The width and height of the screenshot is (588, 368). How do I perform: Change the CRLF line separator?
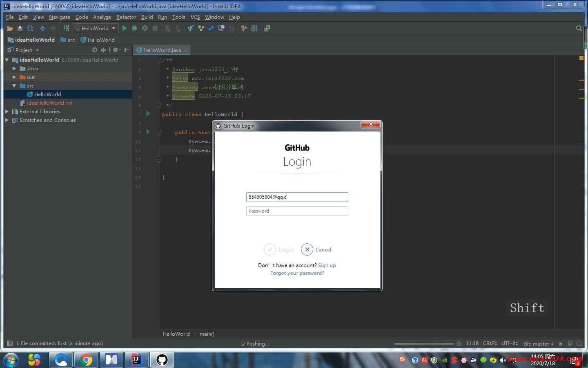(490, 343)
